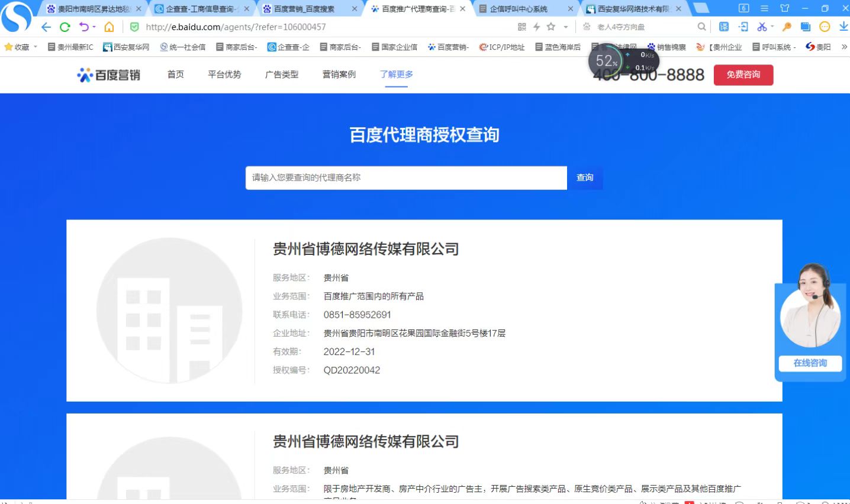Click the 百度营销 logo
850x504 pixels.
coord(109,75)
